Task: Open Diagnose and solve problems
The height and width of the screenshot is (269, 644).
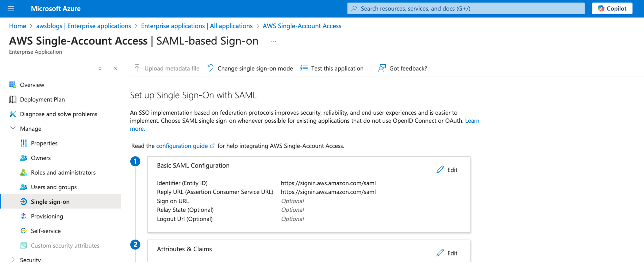Action: coord(59,114)
